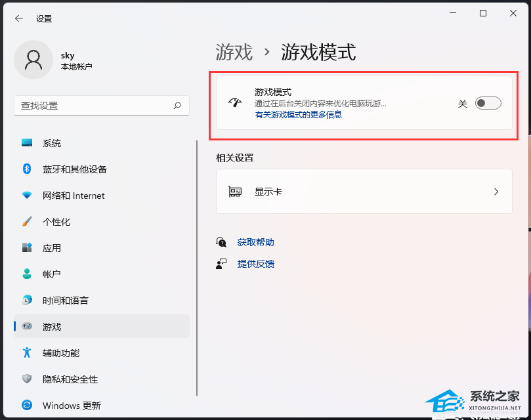Click the back arrow in Settings header
Screen dimensions: 531x420
coord(19,18)
